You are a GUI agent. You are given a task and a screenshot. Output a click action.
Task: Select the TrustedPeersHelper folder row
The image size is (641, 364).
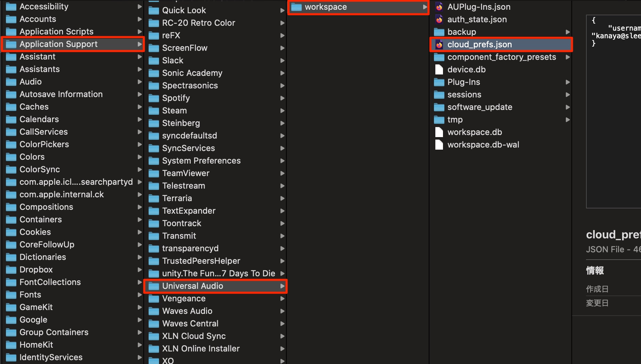click(x=216, y=261)
